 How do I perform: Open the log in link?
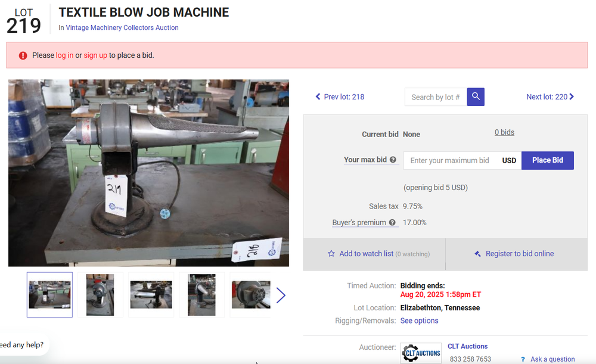coord(64,55)
